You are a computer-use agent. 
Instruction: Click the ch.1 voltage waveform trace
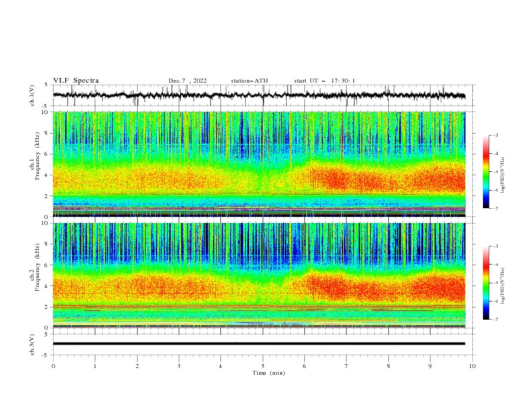pyautogui.click(x=259, y=95)
